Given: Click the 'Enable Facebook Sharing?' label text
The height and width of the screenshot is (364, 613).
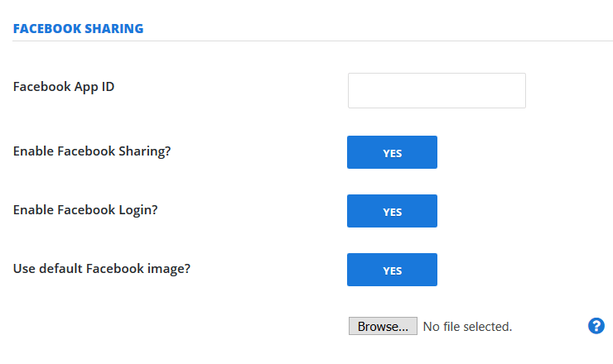Looking at the screenshot, I should (x=92, y=151).
